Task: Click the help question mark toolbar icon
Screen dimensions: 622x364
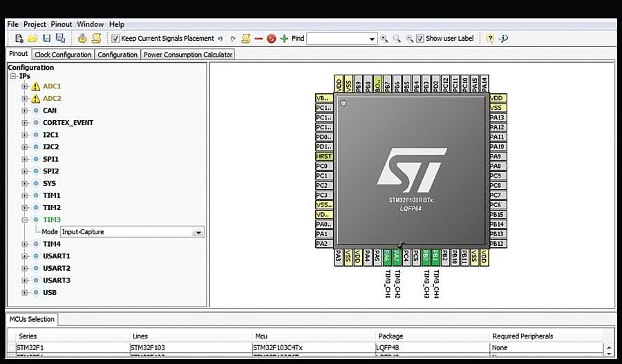Action: pyautogui.click(x=490, y=39)
